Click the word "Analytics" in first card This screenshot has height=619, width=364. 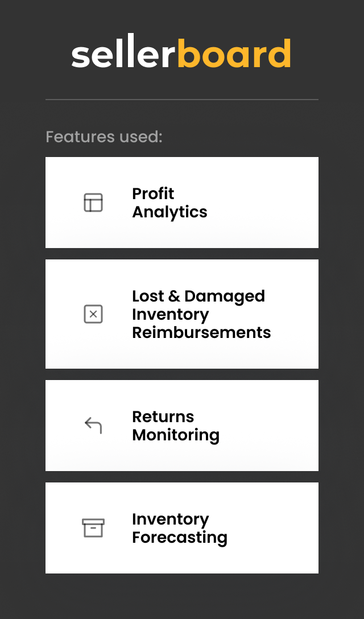point(169,212)
